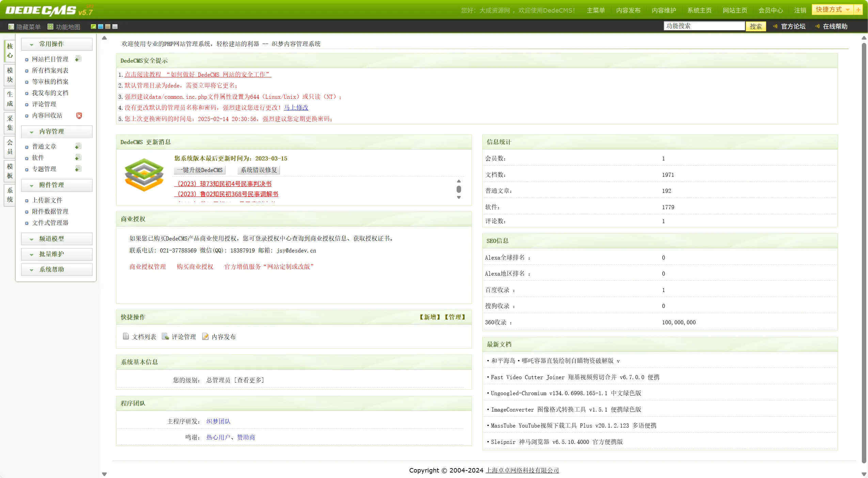Toggle the 隐藏菜单 sidebar control
Image resolution: width=868 pixels, height=478 pixels.
coord(24,27)
